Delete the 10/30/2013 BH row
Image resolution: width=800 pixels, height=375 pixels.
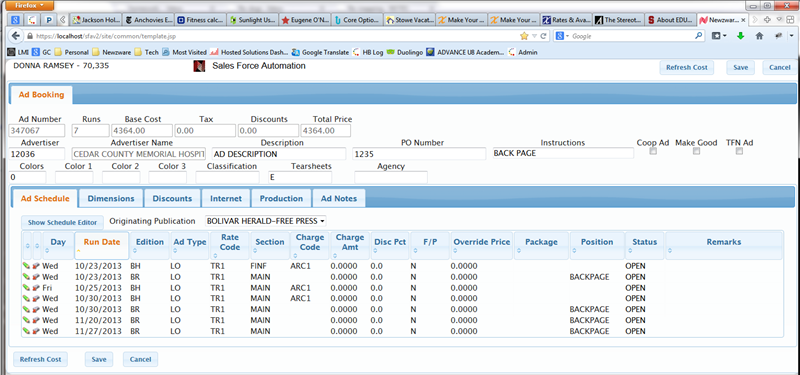click(x=36, y=298)
